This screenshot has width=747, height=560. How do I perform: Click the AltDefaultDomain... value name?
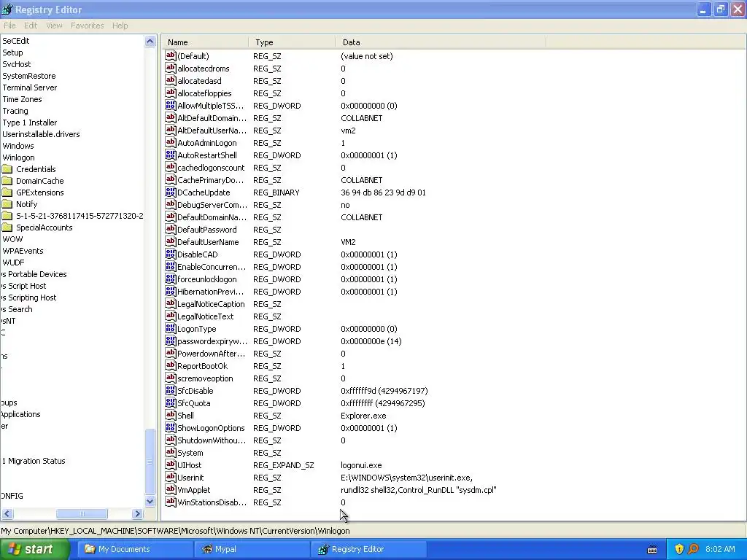click(212, 118)
